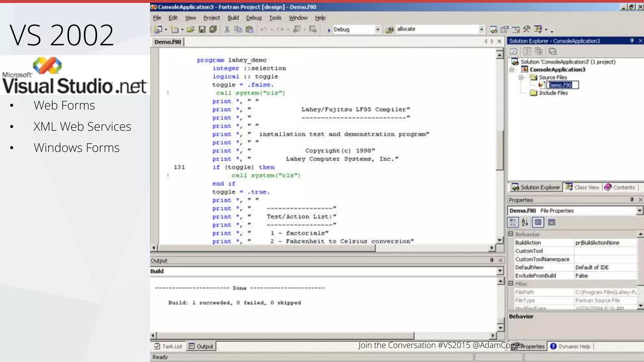This screenshot has height=362, width=644.
Task: Click the Navigate Backward icon
Action: click(297, 30)
